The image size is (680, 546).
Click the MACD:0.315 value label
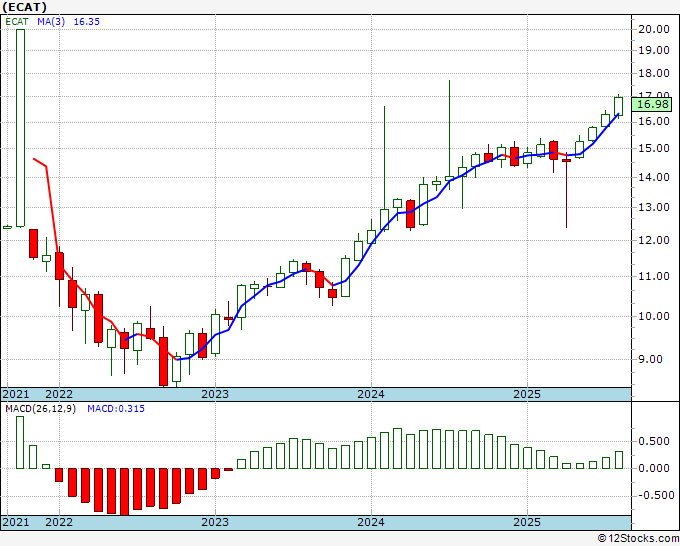click(116, 409)
